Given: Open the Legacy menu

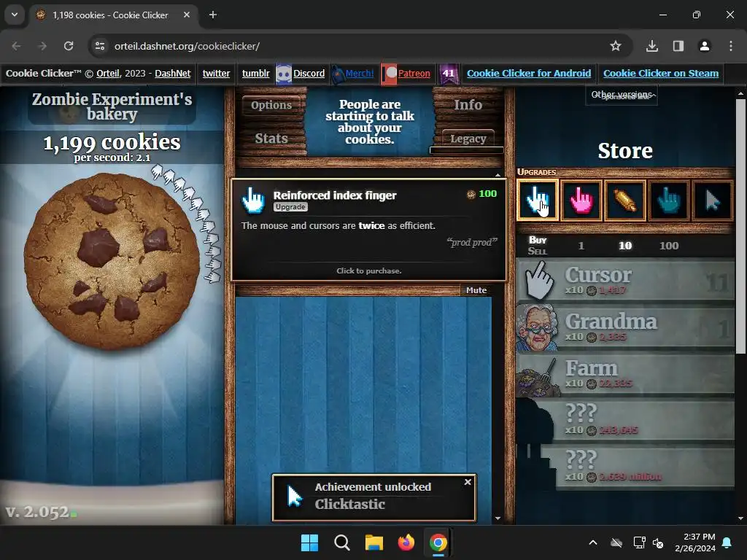Looking at the screenshot, I should 468,139.
